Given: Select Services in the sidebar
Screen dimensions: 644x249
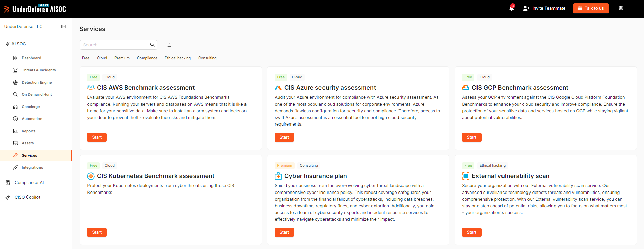Looking at the screenshot, I should coord(29,155).
